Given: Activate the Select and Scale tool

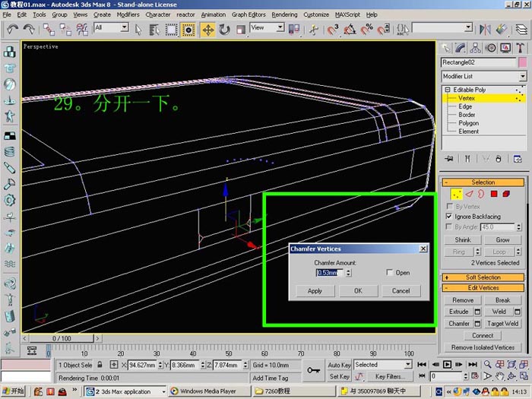Looking at the screenshot, I should click(x=241, y=30).
